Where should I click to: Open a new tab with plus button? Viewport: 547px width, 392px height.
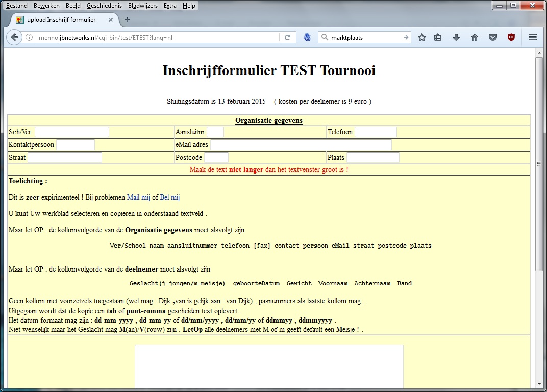128,20
